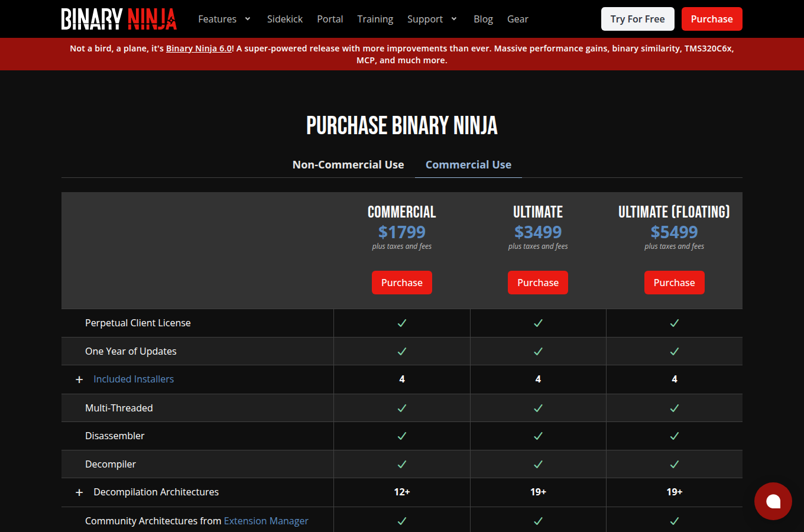Switch to the Non-Commercial Use tab
The width and height of the screenshot is (804, 532).
click(348, 165)
